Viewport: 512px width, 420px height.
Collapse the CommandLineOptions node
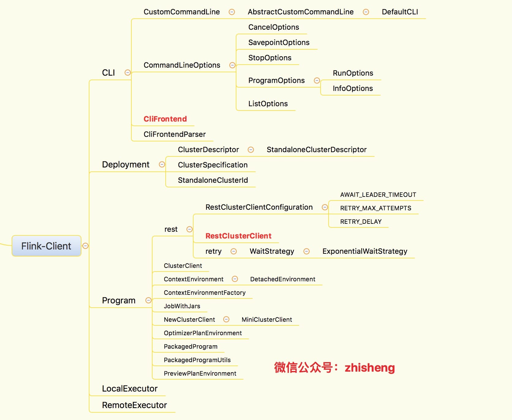point(232,65)
